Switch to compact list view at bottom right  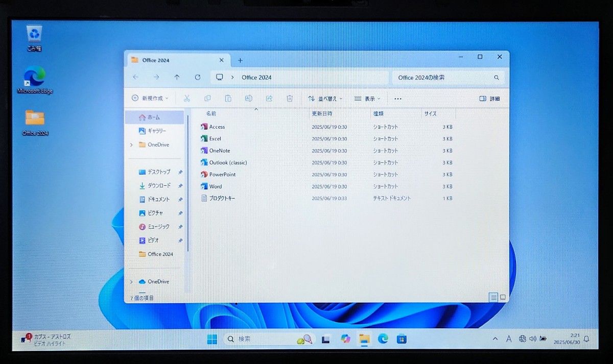click(493, 297)
